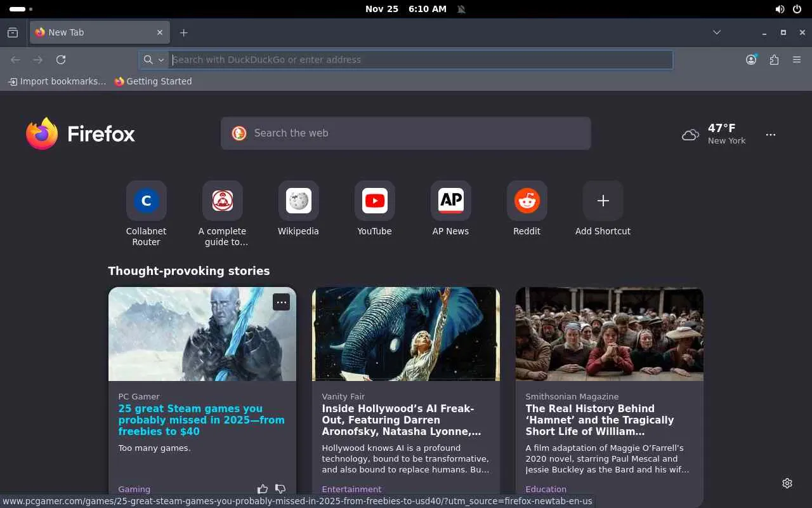Open the Activities overview pill
Image resolution: width=812 pixels, height=508 pixels.
tap(21, 9)
